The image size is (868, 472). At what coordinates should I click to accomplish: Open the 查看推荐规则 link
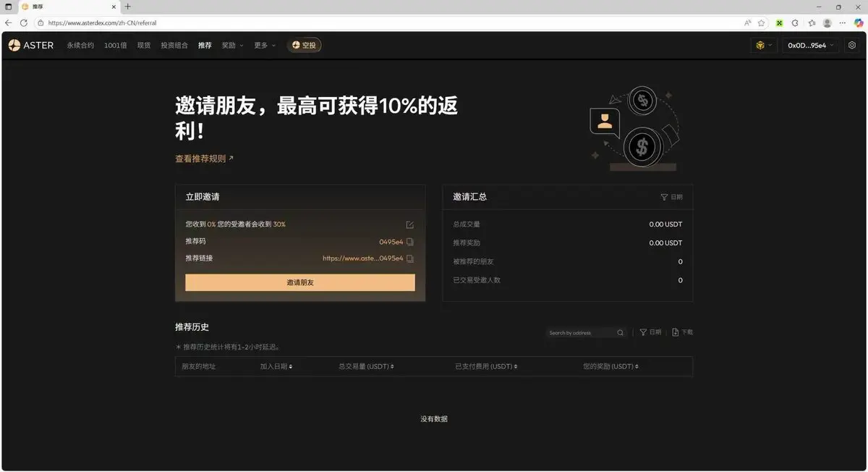pos(205,159)
